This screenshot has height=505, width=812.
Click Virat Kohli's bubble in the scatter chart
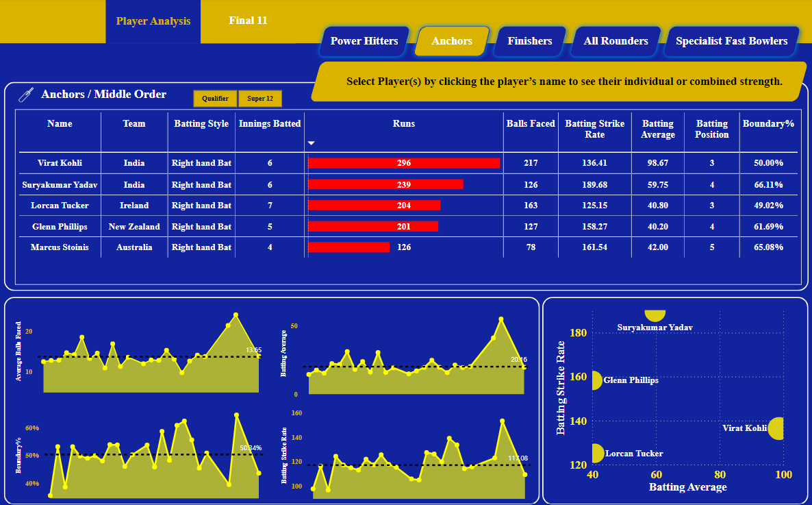pos(777,428)
